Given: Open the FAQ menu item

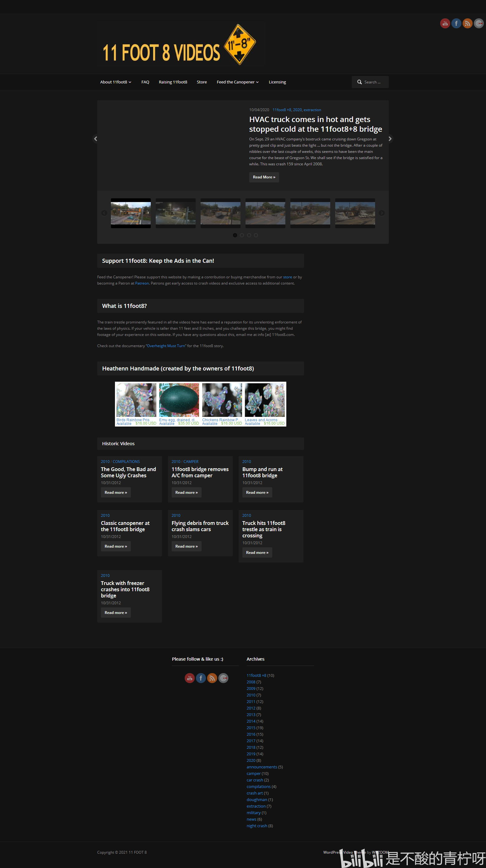Looking at the screenshot, I should [145, 82].
